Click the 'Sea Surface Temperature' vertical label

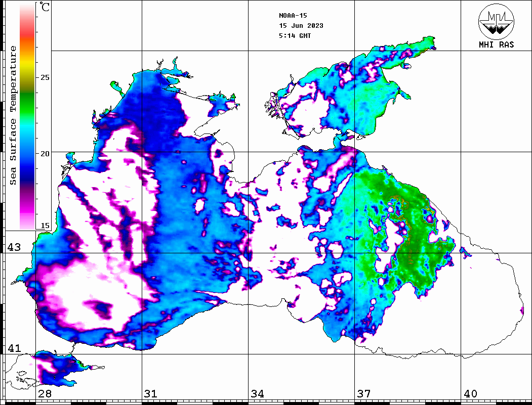tap(13, 116)
